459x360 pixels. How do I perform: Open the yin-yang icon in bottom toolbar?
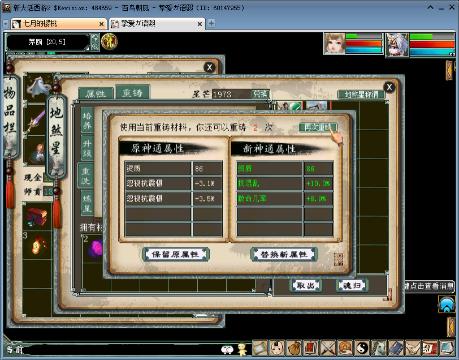point(362,348)
